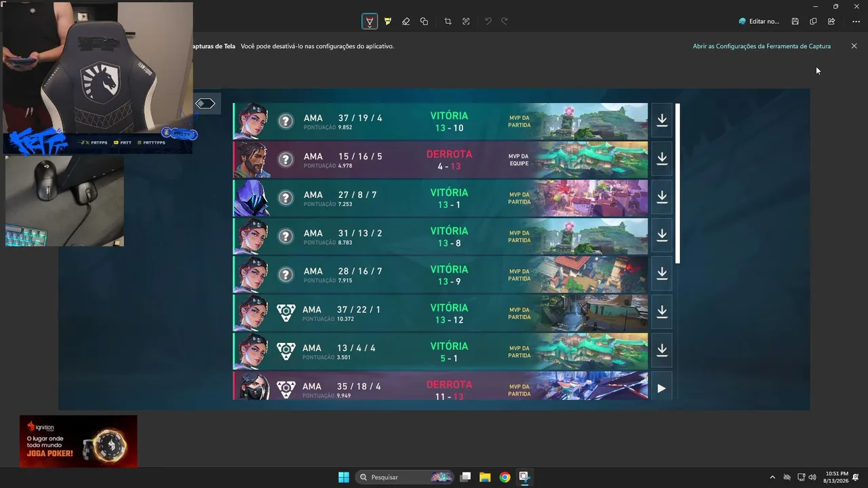Click the question mark rank icon beside 31 / 13 / 2

(286, 237)
